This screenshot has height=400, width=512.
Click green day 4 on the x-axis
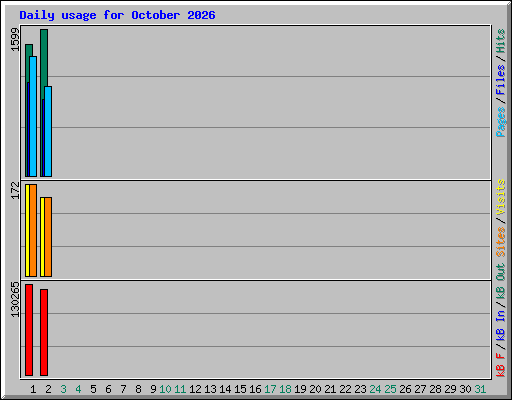tap(78, 389)
